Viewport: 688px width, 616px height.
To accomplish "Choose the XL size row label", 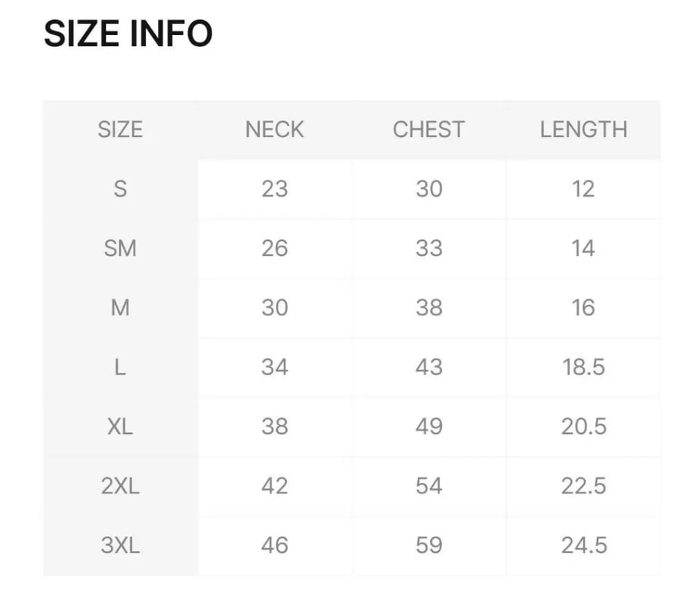I will [120, 426].
